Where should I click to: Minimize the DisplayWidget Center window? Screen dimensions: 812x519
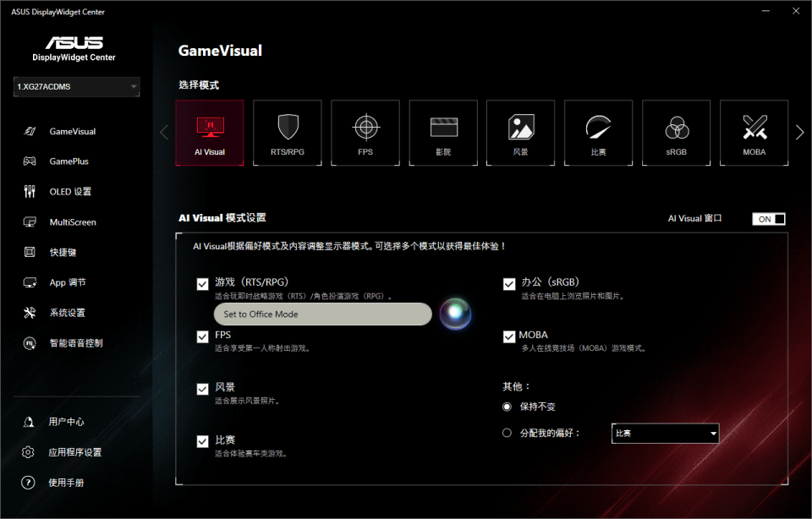(766, 11)
